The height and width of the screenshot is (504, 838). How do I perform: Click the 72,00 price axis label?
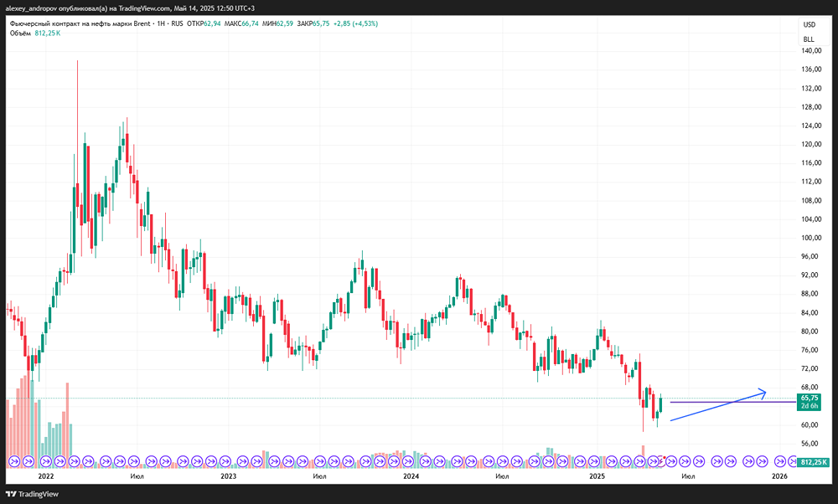tap(810, 369)
